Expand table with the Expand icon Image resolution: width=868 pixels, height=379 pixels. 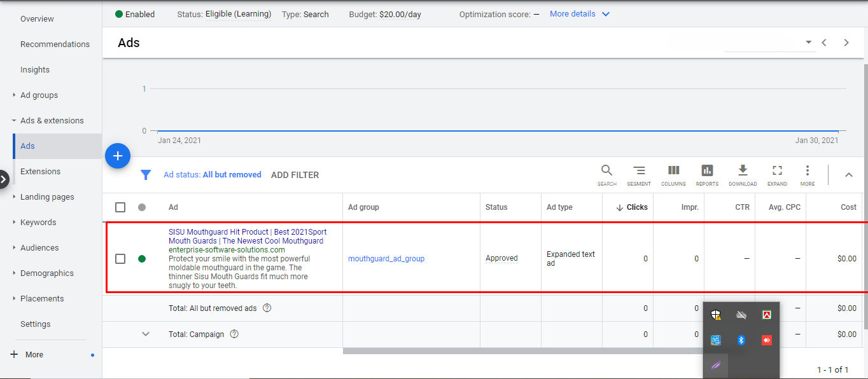point(777,170)
